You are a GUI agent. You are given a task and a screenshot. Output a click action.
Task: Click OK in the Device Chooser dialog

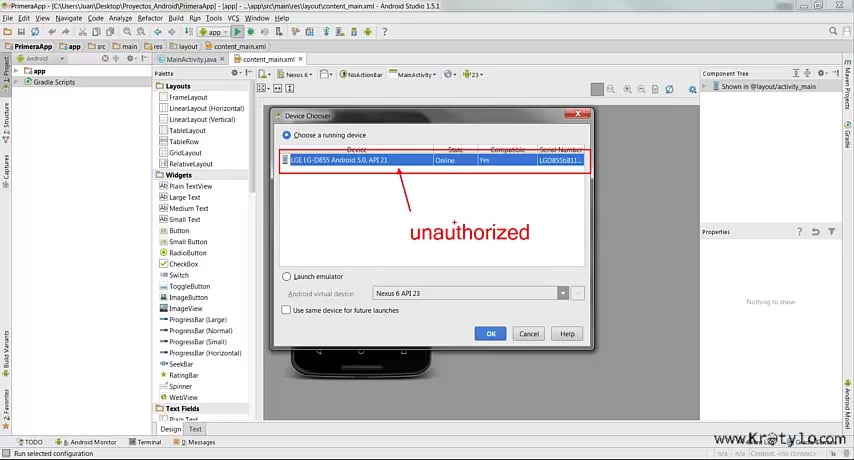(x=491, y=334)
